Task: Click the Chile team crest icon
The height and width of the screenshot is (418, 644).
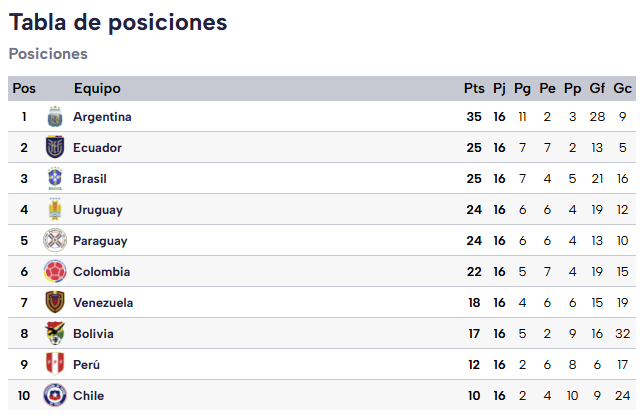Action: (x=55, y=396)
